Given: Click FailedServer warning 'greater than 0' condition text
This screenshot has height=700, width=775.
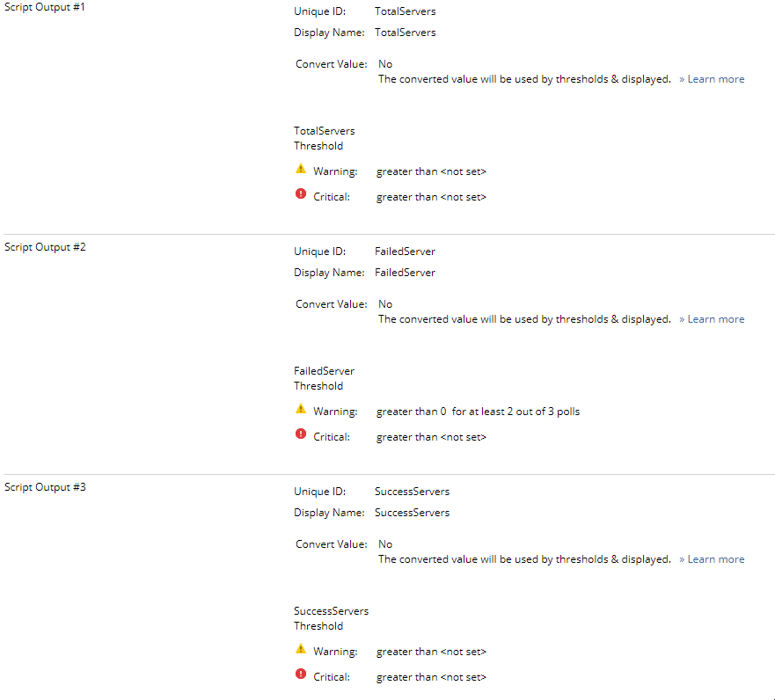Looking at the screenshot, I should 411,412.
